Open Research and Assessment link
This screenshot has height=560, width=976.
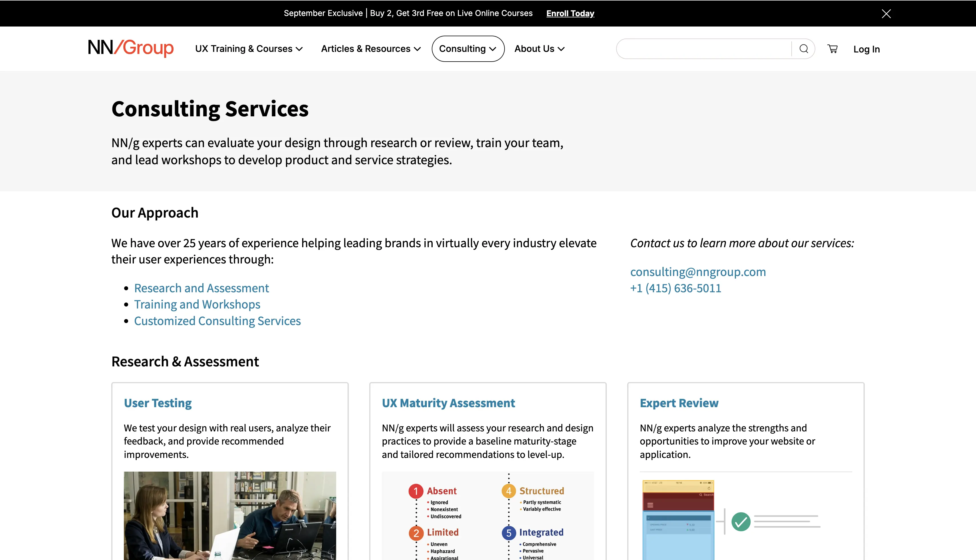click(201, 288)
